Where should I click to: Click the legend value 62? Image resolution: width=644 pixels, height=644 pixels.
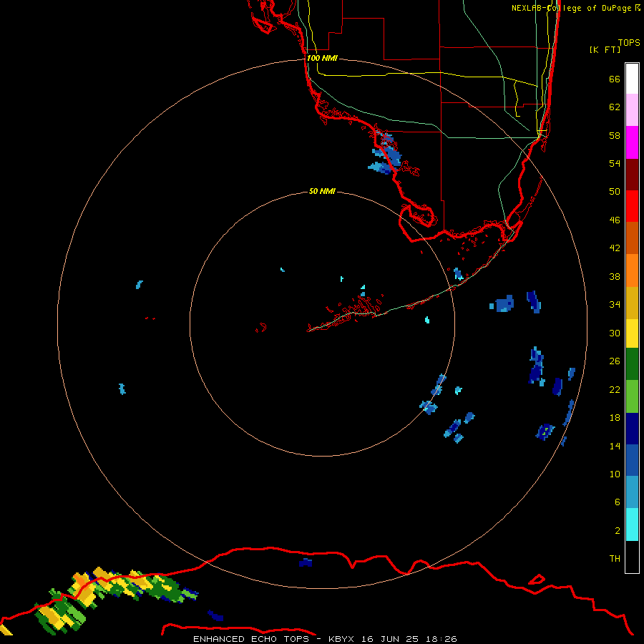click(615, 107)
